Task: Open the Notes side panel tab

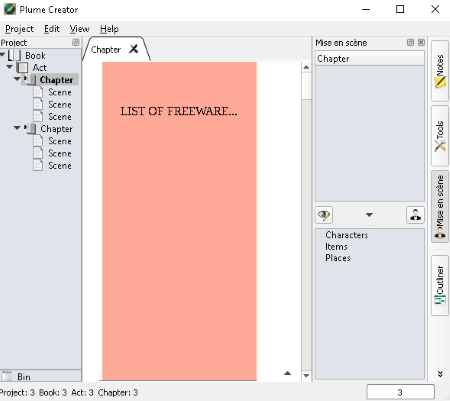Action: tap(440, 71)
